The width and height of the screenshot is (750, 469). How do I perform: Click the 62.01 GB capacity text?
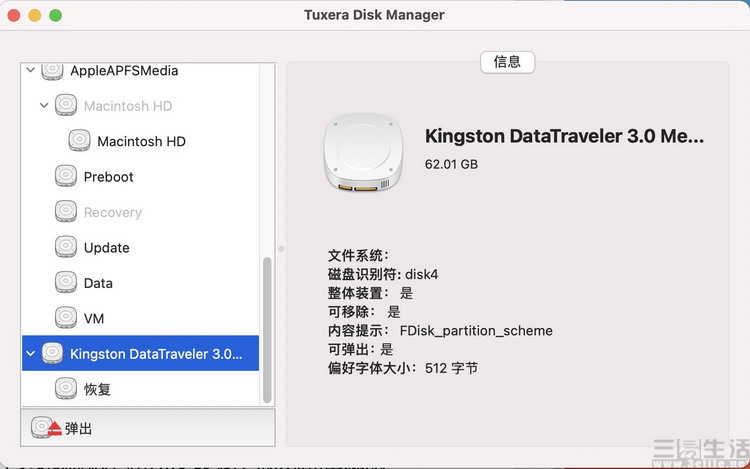451,164
